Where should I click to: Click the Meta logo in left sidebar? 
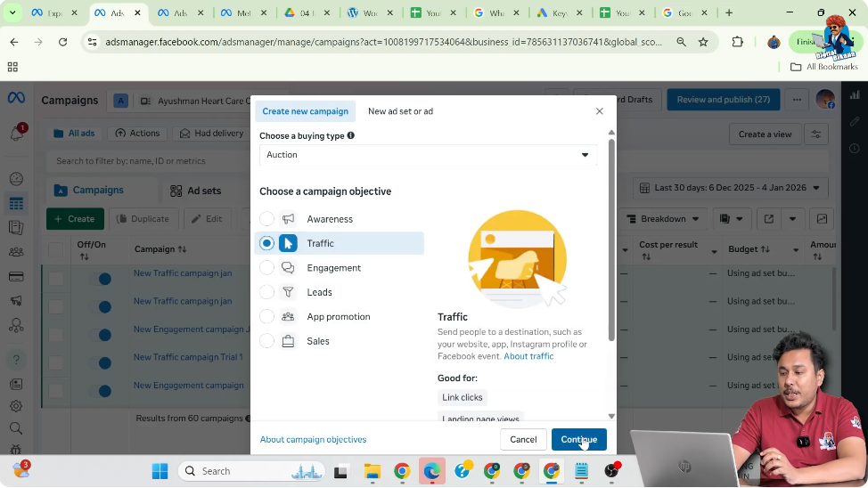(16, 98)
